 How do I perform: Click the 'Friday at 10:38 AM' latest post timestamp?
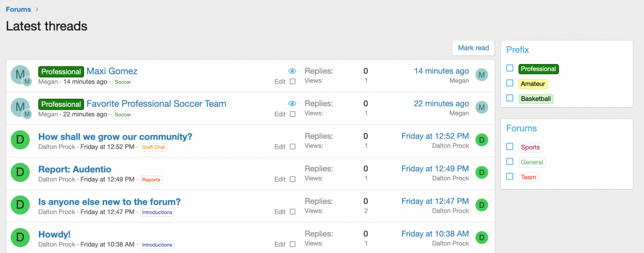[435, 233]
